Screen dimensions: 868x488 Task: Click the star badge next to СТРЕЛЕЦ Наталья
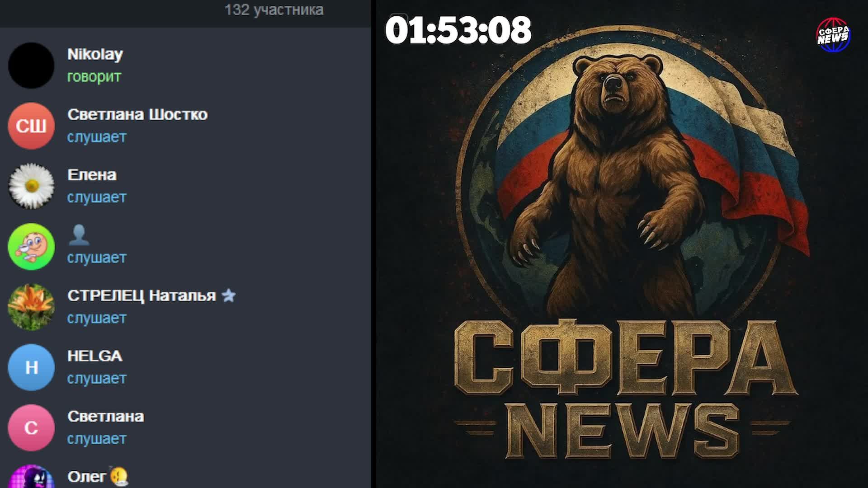coord(229,296)
